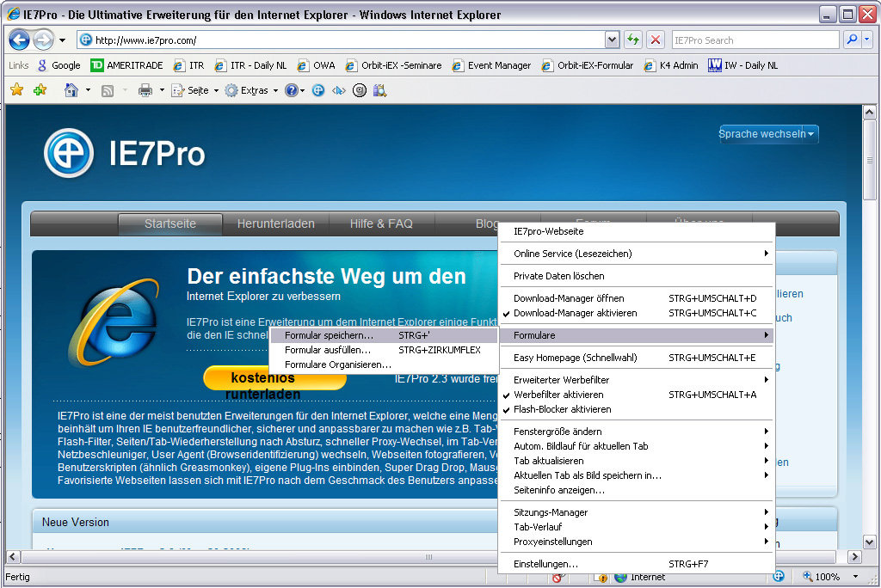
Task: Click the IE7Pro toolbar icon
Action: [318, 90]
